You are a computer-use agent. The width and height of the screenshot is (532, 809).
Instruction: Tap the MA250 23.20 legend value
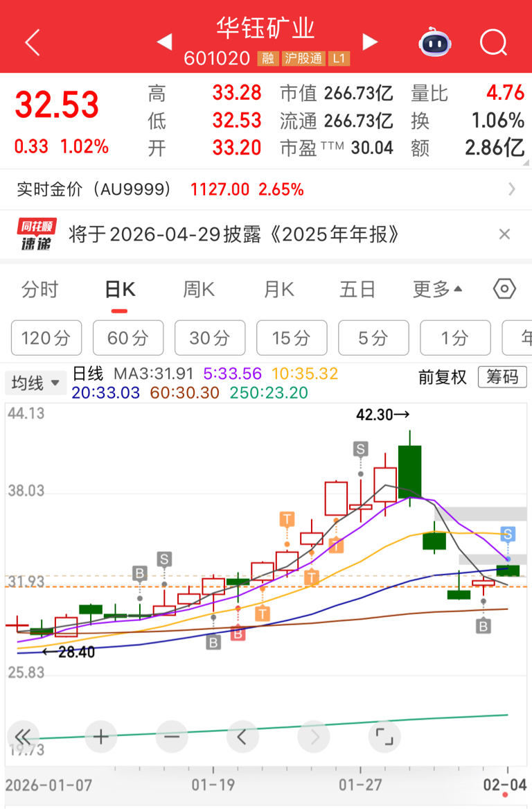click(x=269, y=392)
